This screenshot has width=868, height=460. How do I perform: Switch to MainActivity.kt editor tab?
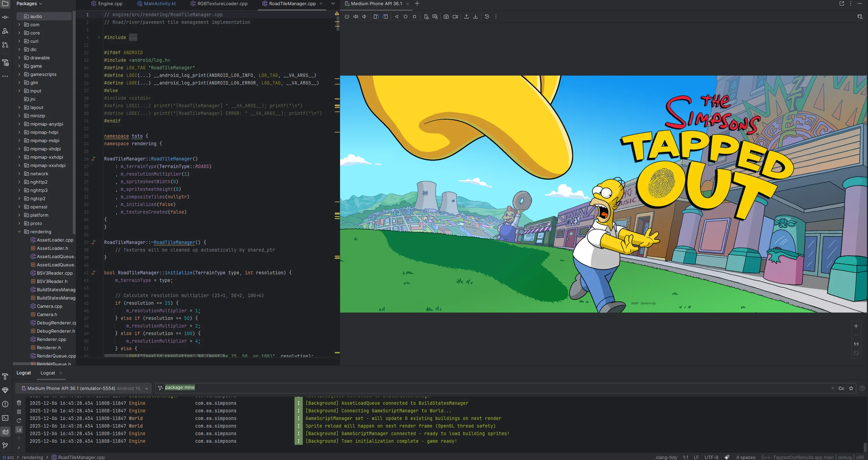click(x=156, y=3)
